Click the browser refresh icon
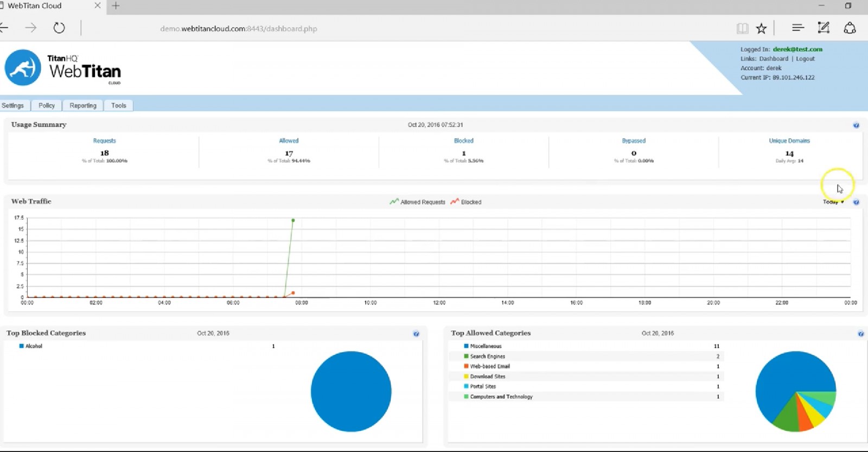The width and height of the screenshot is (868, 452). point(59,28)
